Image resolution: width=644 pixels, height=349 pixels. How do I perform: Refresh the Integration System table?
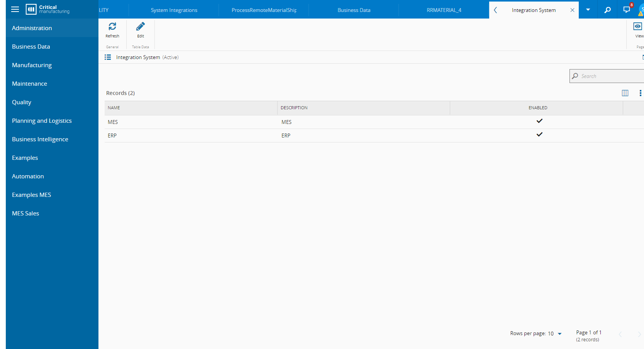(112, 30)
